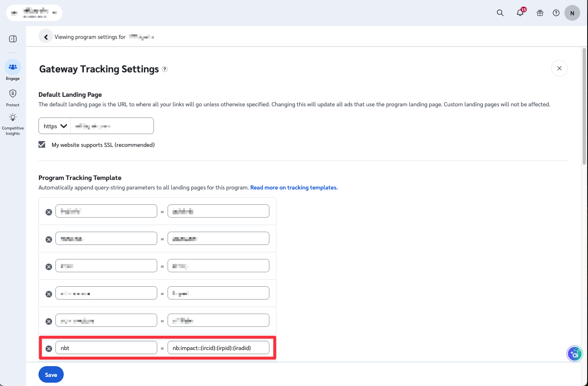Viewport: 588px width, 386px height.
Task: Go back using the left chevron button
Action: pos(46,37)
